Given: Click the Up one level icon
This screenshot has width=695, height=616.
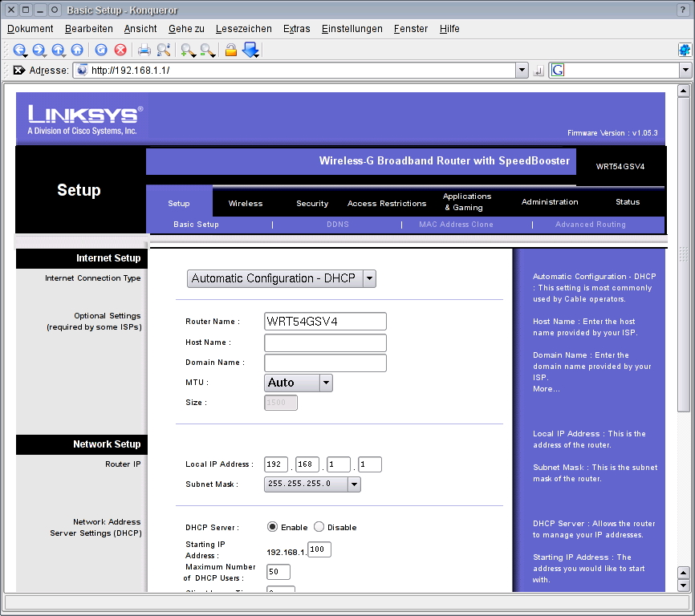Looking at the screenshot, I should (x=58, y=50).
